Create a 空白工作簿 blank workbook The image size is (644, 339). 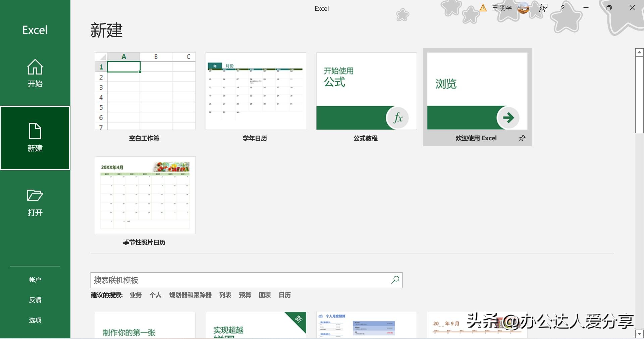[x=145, y=91]
